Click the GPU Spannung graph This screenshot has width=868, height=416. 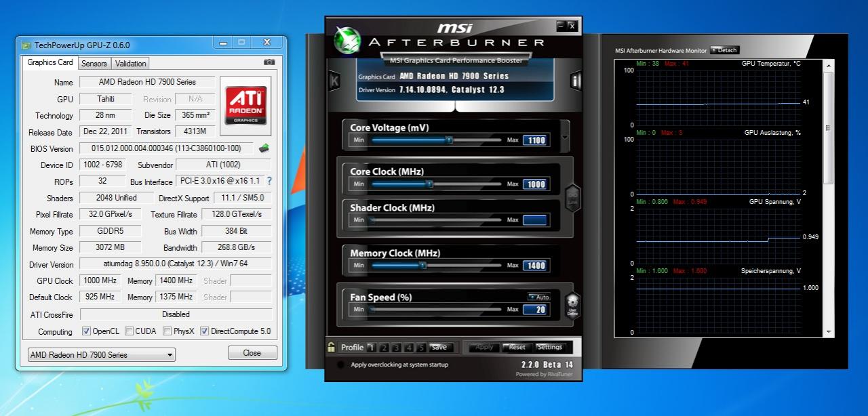[x=718, y=235]
